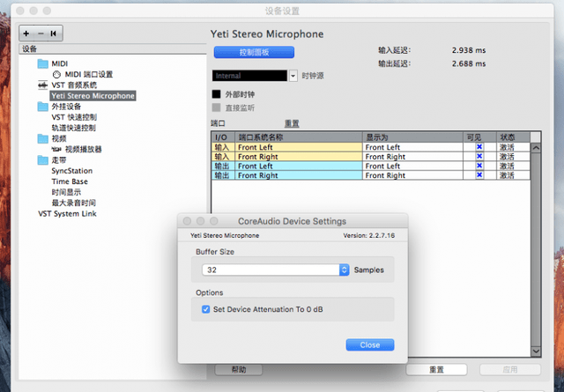Image resolution: width=564 pixels, height=392 pixels.
Task: Click the 端口系统名称 column header
Action: (x=299, y=137)
